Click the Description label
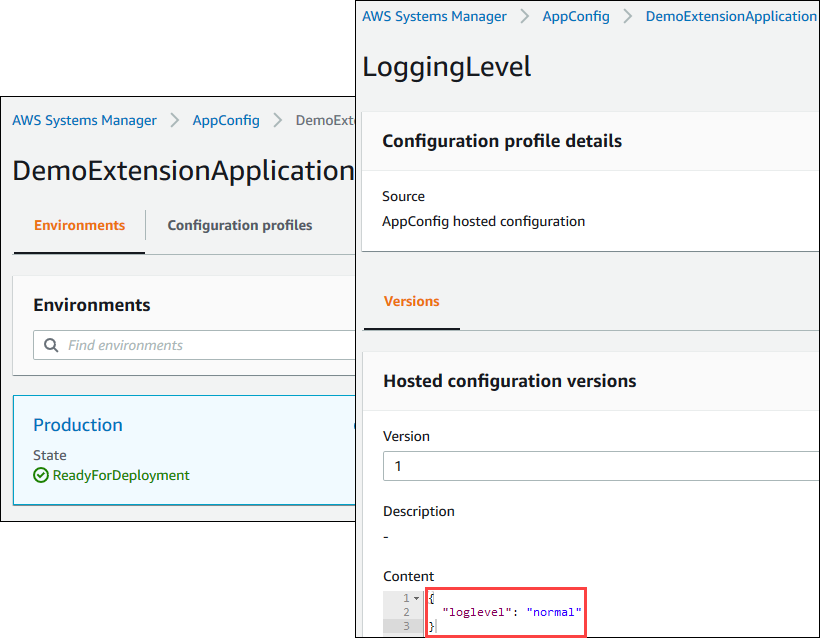 click(419, 511)
